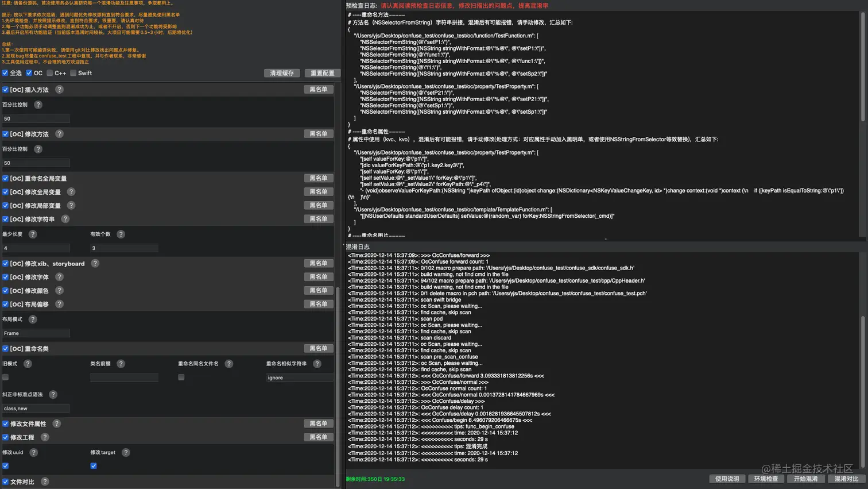Toggle the [OC] 重命名类 checkbox
Image resolution: width=868 pixels, height=489 pixels.
(x=6, y=349)
